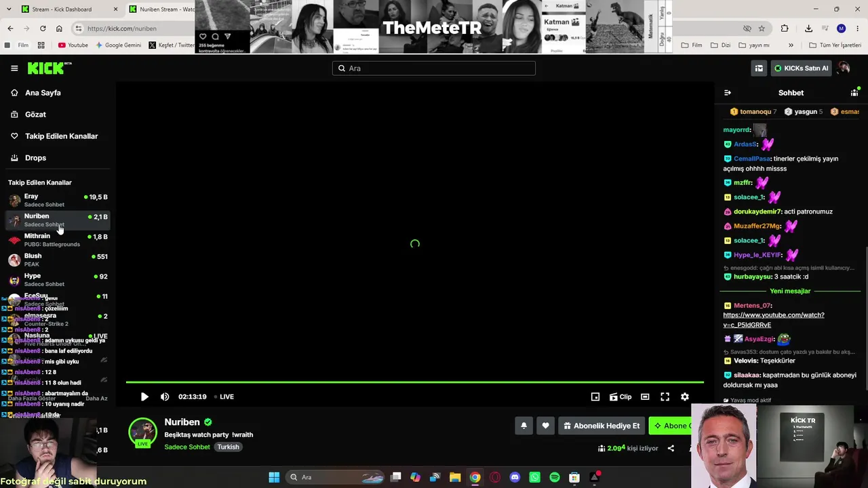Create a Clip of the stream
Screen dimensions: 868x488
tap(620, 397)
